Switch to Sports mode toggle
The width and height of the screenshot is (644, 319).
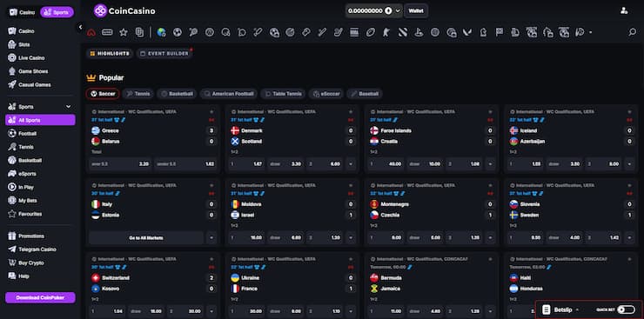click(57, 12)
